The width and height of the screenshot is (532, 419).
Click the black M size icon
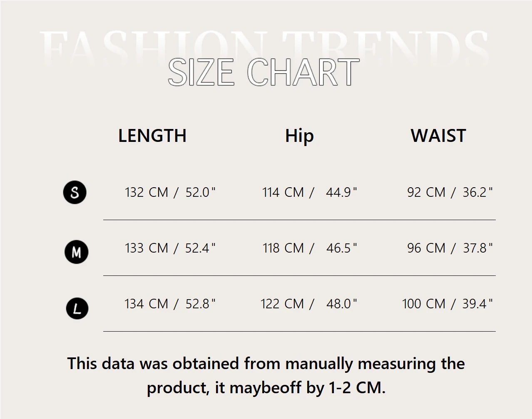pyautogui.click(x=77, y=252)
